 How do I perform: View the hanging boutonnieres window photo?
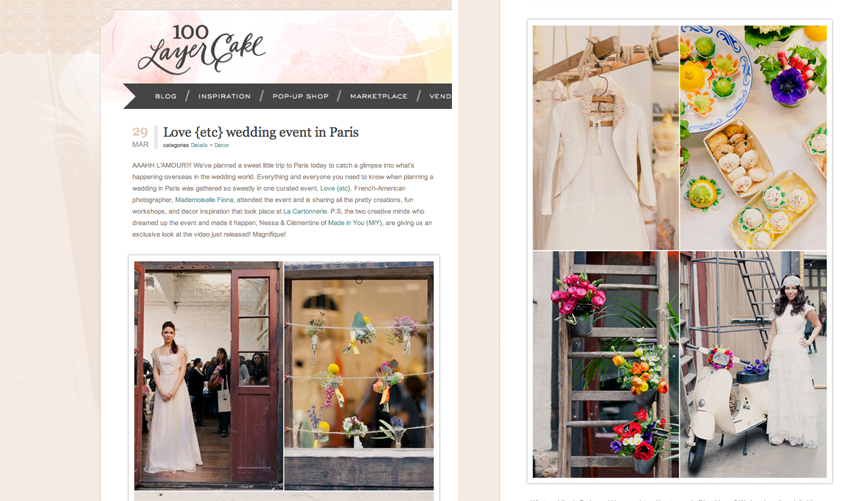(359, 375)
